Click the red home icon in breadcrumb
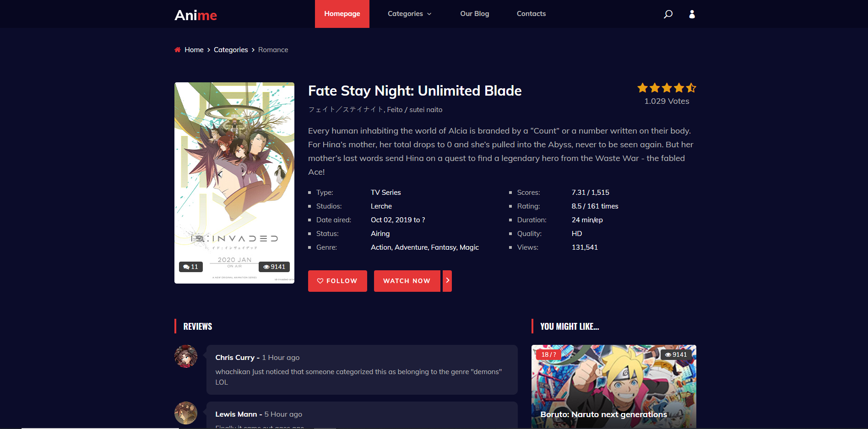This screenshot has width=868, height=429. (x=178, y=50)
